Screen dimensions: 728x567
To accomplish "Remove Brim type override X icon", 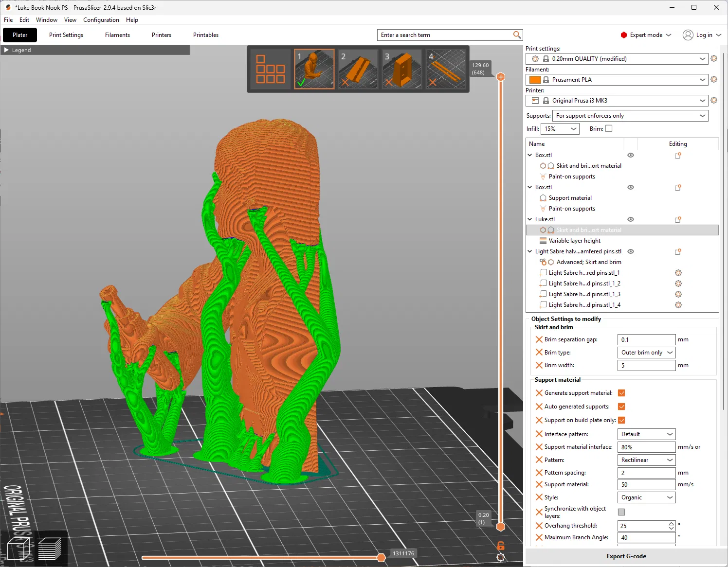I will tap(539, 353).
